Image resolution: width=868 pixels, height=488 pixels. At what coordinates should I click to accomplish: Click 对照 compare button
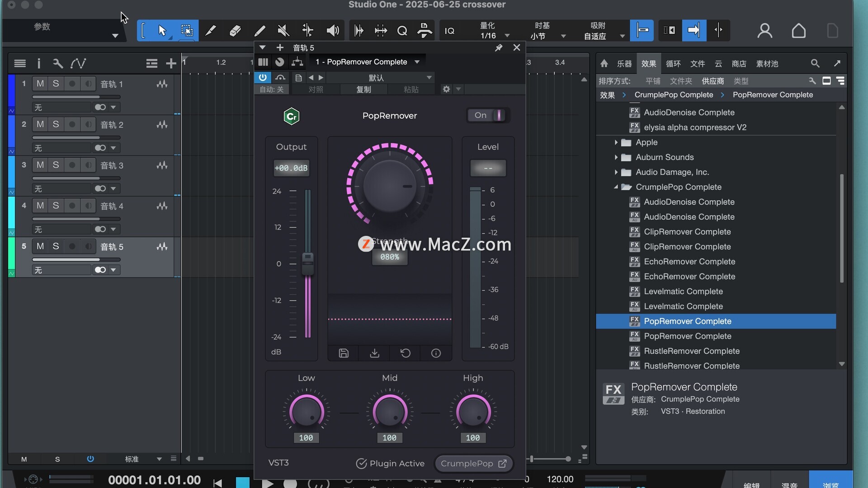(316, 89)
